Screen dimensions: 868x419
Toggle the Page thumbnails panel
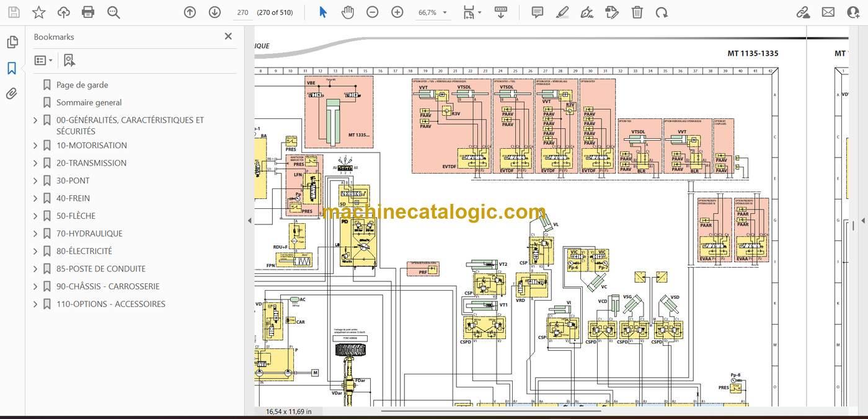(x=12, y=42)
